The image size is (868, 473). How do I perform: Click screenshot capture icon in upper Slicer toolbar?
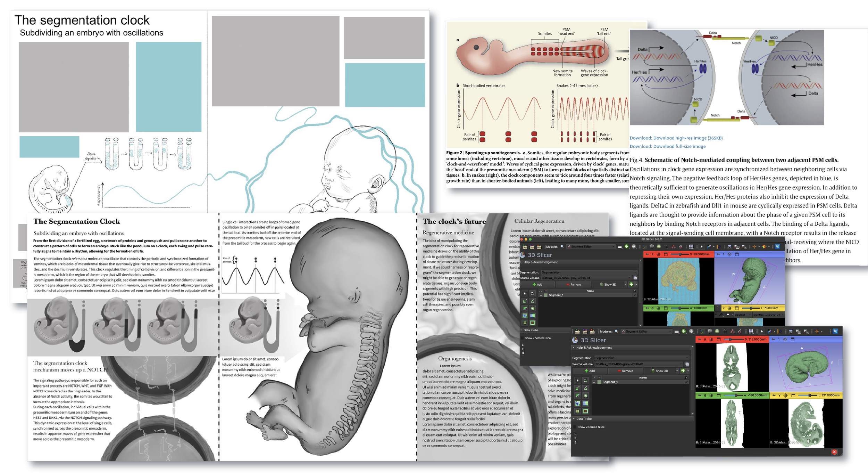(729, 247)
